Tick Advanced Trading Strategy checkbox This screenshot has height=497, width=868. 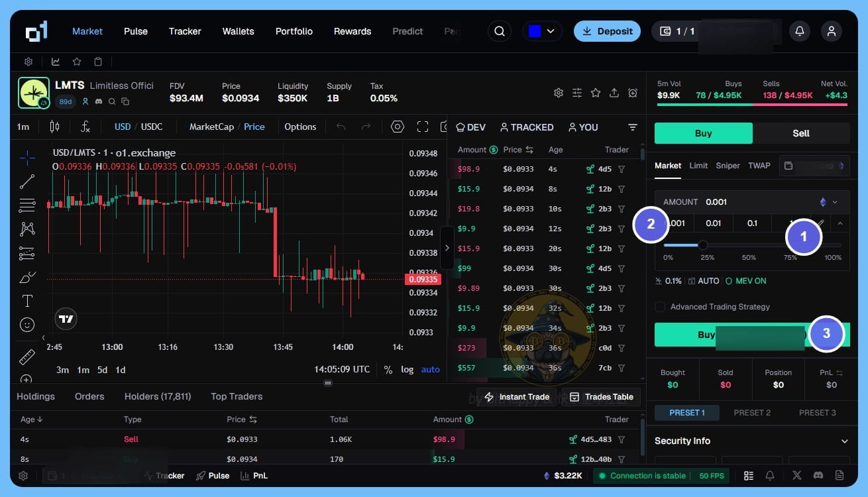660,307
